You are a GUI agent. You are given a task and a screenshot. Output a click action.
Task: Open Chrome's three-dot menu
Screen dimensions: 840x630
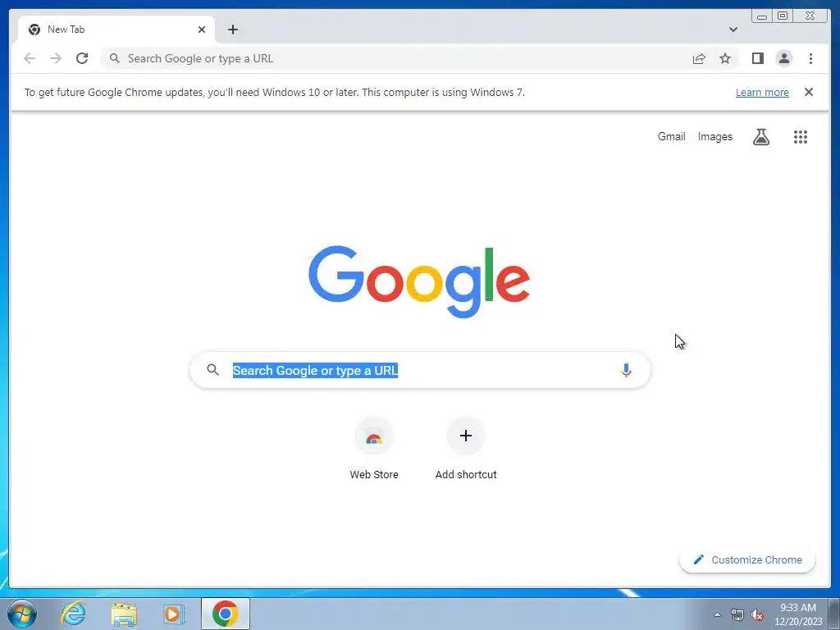pyautogui.click(x=810, y=58)
